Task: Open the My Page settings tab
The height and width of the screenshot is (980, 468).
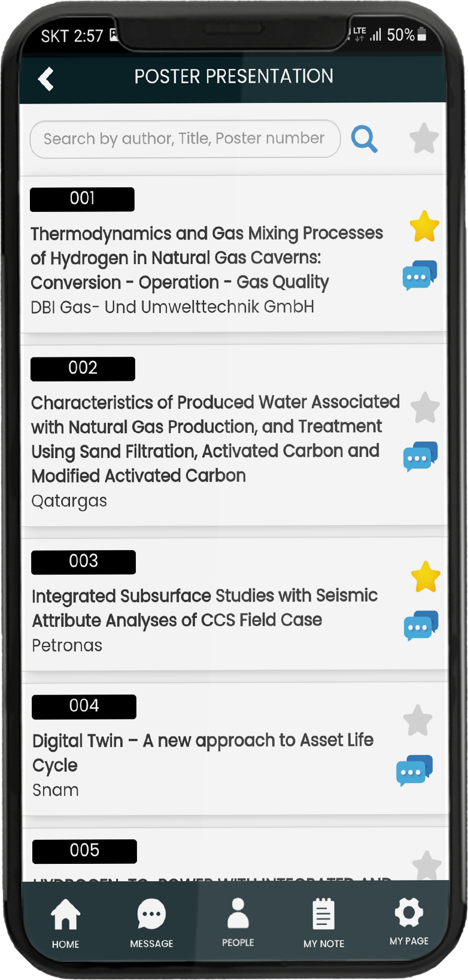Action: [x=409, y=921]
